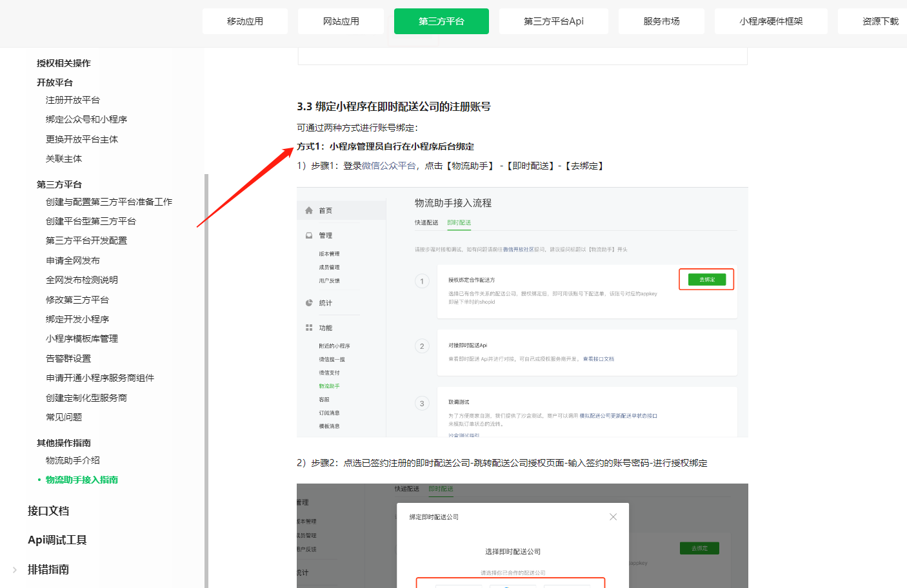Open 绑定开发小程序 page
Screen dimensions: 907x588
coord(77,319)
